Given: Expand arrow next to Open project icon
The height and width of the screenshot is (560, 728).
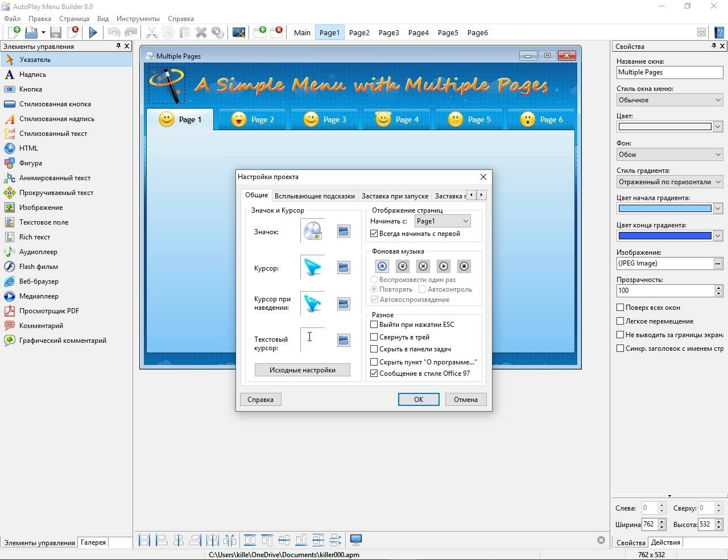Looking at the screenshot, I should point(43,32).
